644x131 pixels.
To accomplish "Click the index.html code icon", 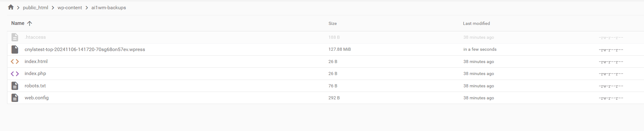I will pos(15,62).
